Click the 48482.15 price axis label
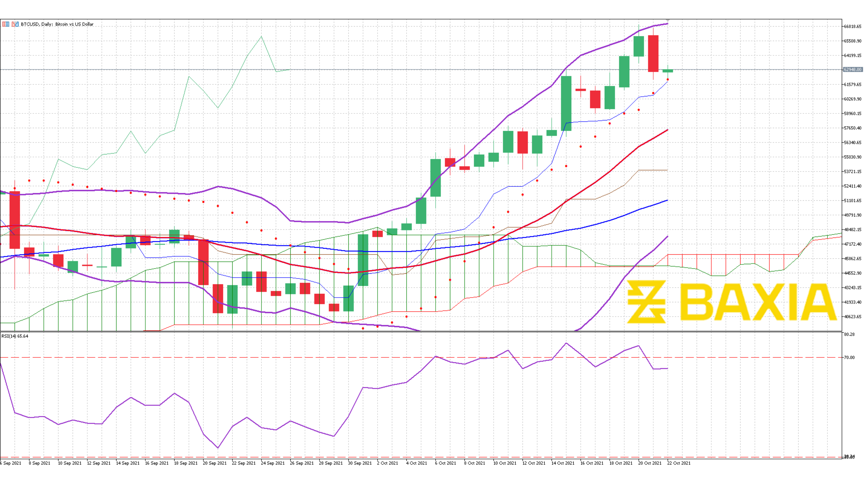 point(852,229)
